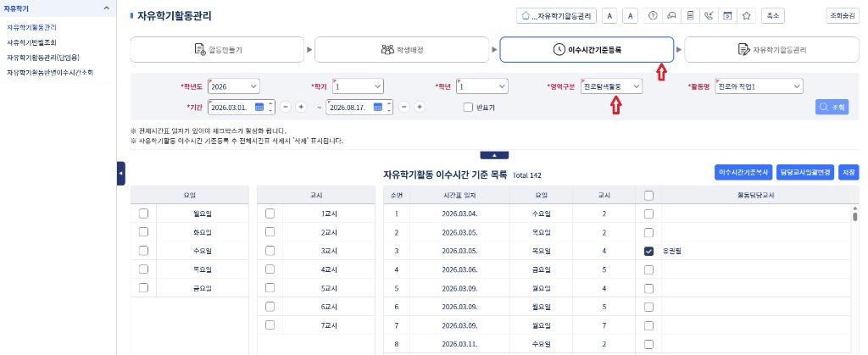This screenshot has height=355, width=868.
Task: Check the checkbox in row 1
Action: coord(648,214)
